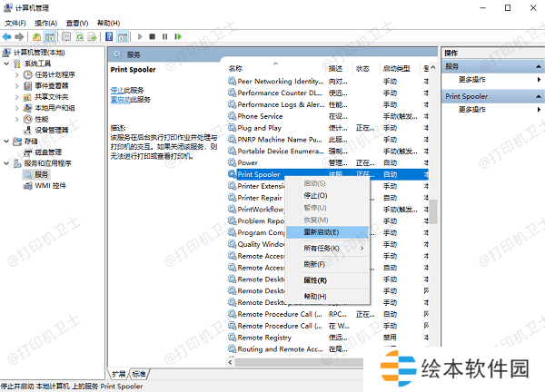Sort services by the 名称 column header
This screenshot has height=392, width=545.
pyautogui.click(x=236, y=68)
